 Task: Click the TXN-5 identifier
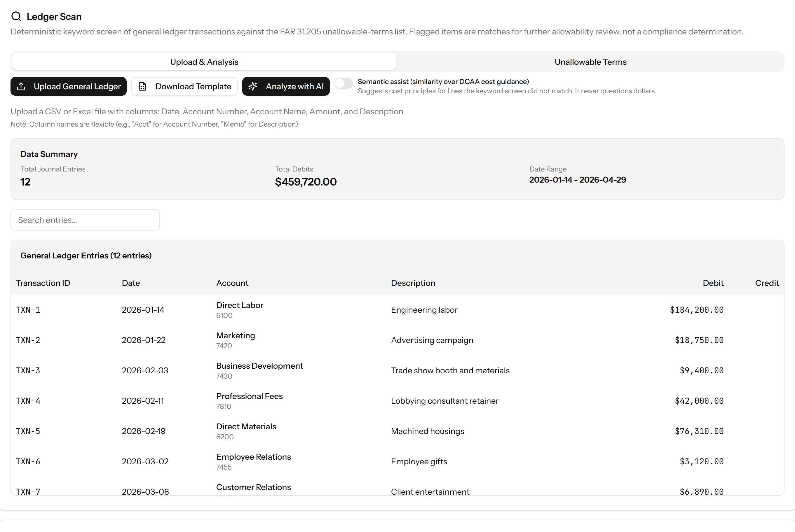28,431
